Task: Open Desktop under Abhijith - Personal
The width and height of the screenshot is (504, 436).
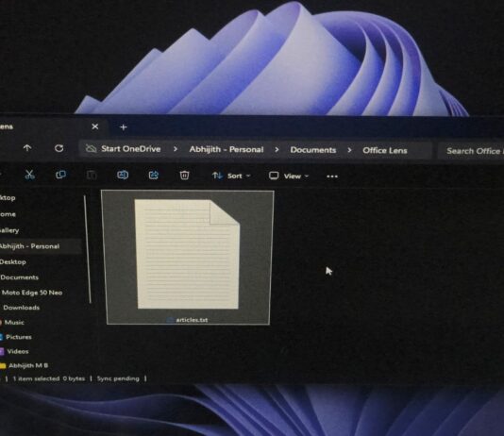Action: click(x=13, y=261)
